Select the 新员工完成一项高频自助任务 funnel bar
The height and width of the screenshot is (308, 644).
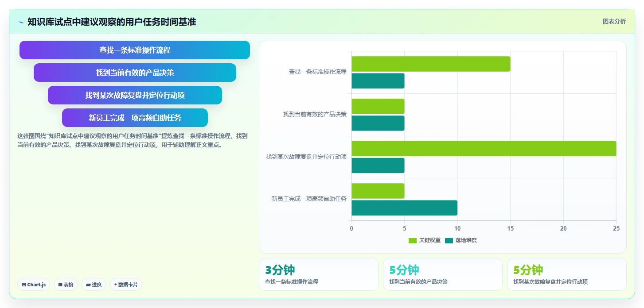coord(135,118)
